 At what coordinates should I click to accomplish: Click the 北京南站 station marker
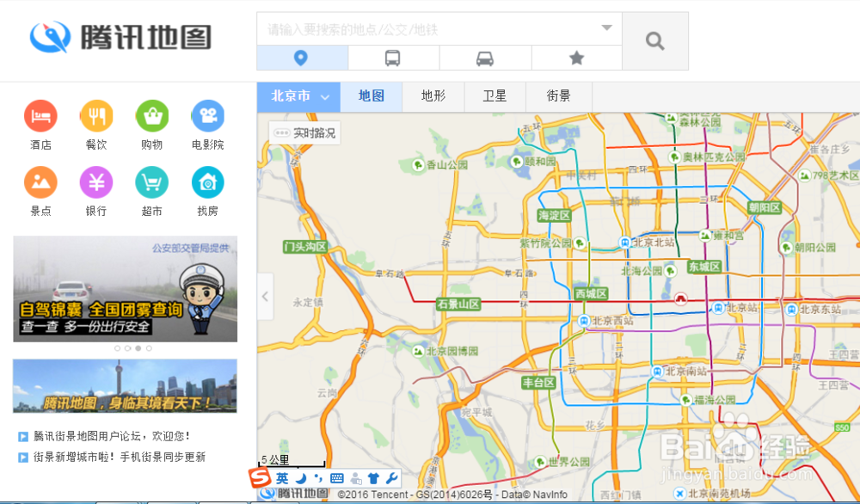(x=657, y=372)
